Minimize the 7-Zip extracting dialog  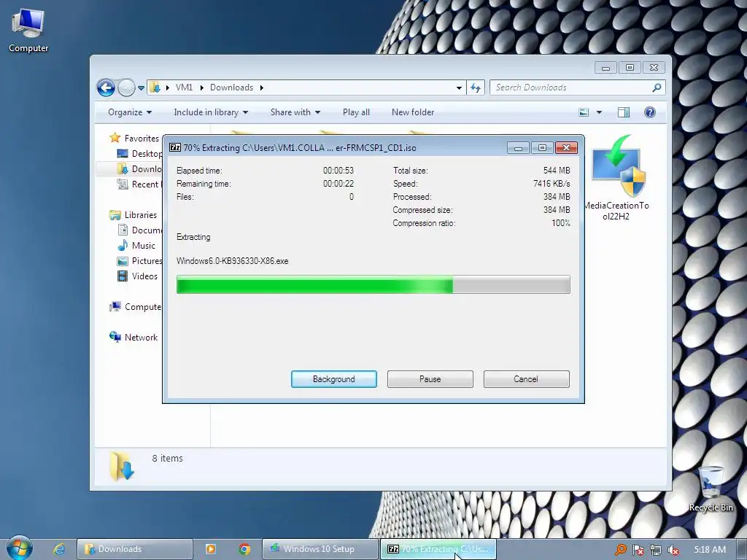(x=518, y=148)
